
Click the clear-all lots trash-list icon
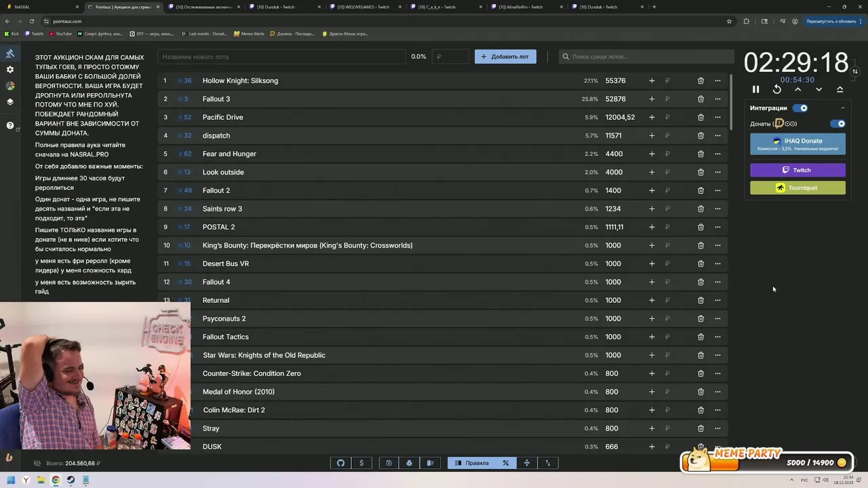click(x=431, y=463)
